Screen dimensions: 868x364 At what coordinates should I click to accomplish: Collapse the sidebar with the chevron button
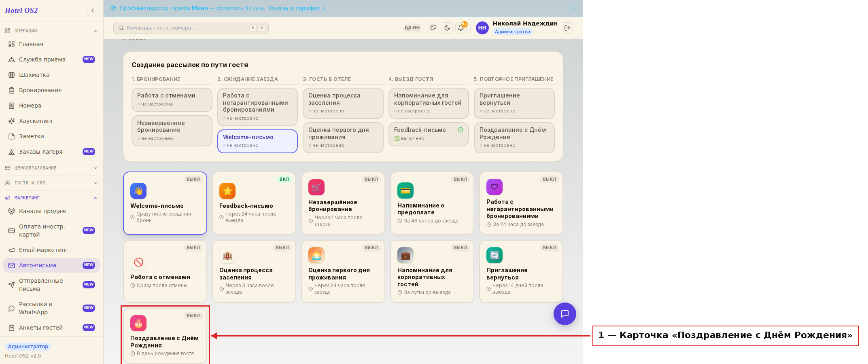pyautogui.click(x=93, y=11)
